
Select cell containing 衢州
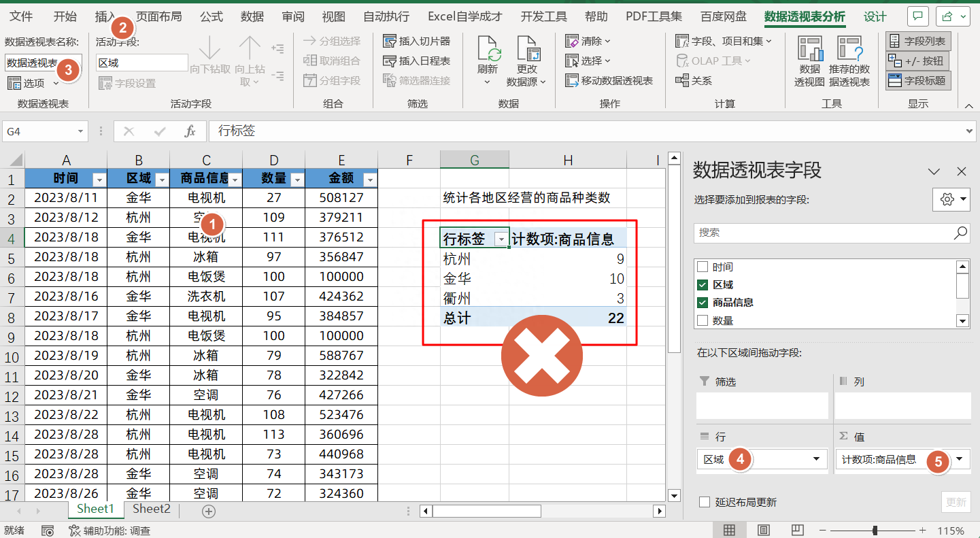click(x=474, y=298)
